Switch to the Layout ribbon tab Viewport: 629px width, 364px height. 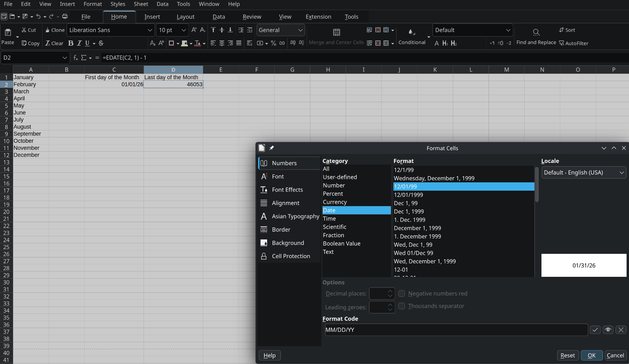point(185,17)
